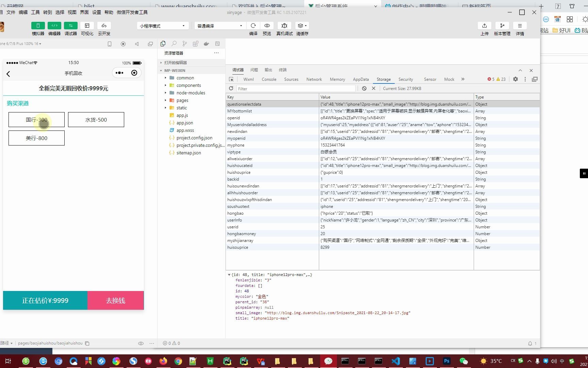588x368 pixels.
Task: Open the 小程序模式 mode dropdown
Action: click(163, 26)
